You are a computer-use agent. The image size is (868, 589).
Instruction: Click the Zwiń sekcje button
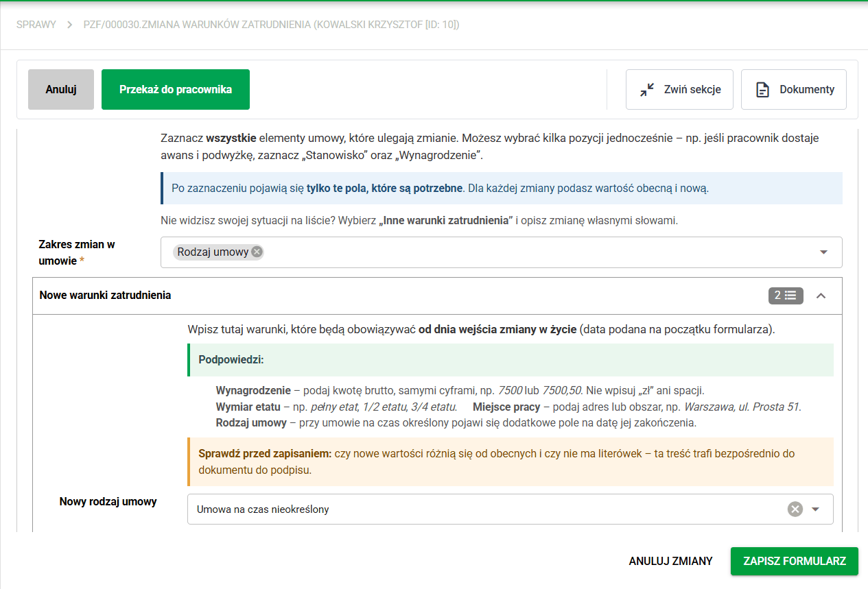[x=679, y=89]
